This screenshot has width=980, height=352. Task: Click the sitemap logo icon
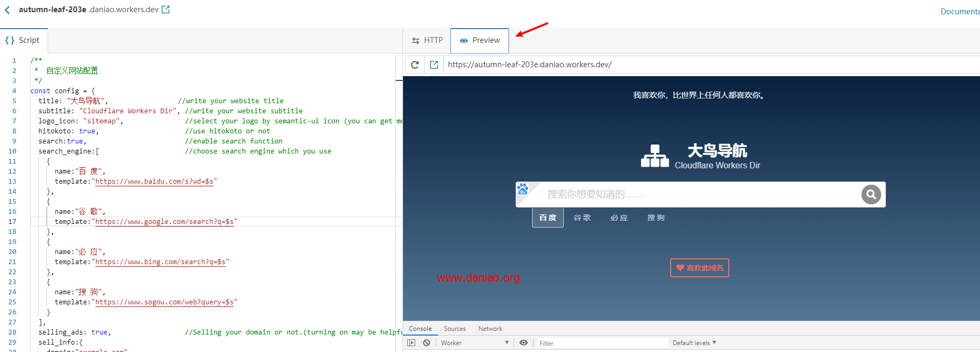pyautogui.click(x=655, y=156)
